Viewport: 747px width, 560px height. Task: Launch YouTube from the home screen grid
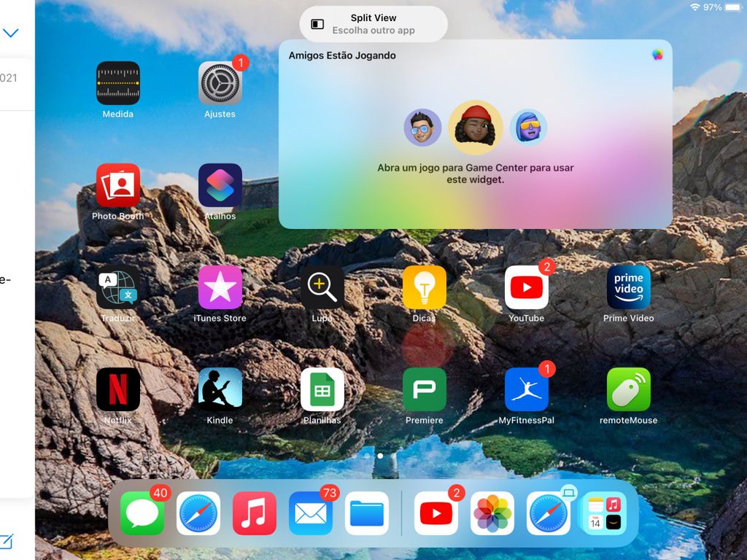527,287
